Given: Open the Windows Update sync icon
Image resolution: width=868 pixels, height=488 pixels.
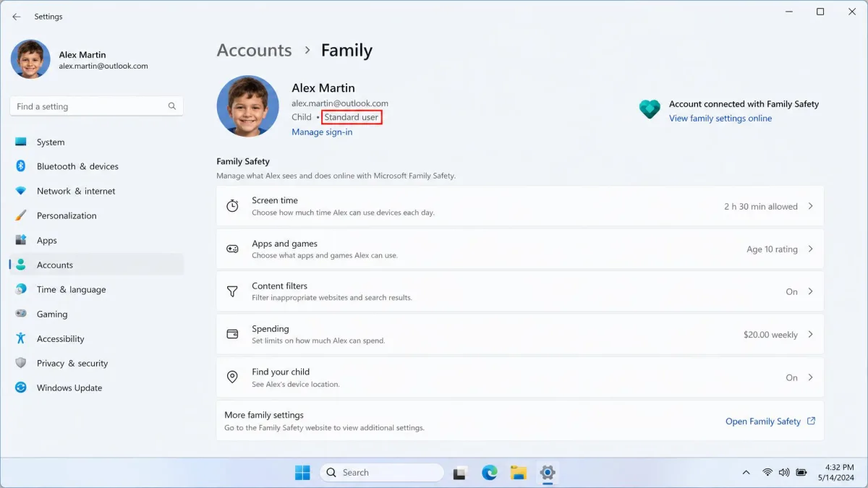Looking at the screenshot, I should [x=21, y=388].
